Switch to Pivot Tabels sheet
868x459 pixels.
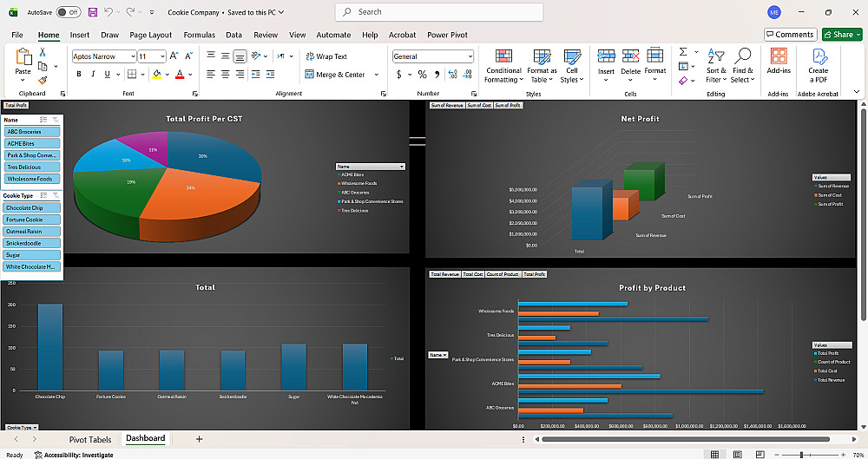pos(90,439)
